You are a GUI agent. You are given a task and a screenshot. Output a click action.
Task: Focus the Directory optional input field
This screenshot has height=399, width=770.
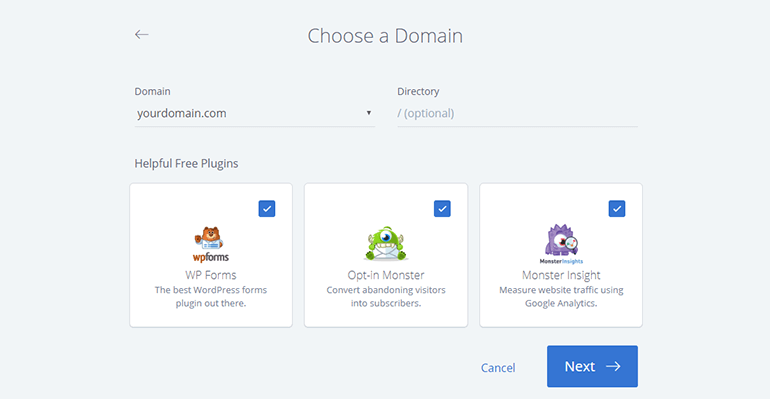517,113
